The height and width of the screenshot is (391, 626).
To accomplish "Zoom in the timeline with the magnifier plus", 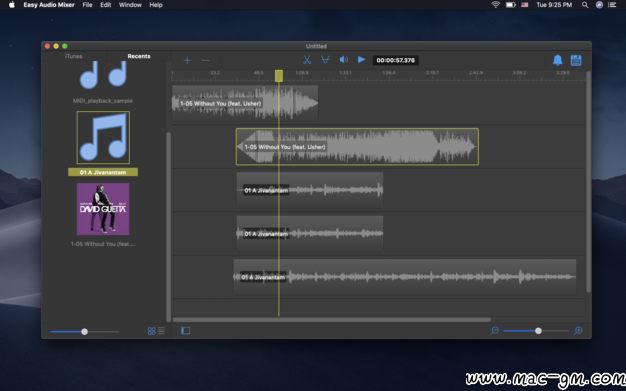I will point(578,331).
